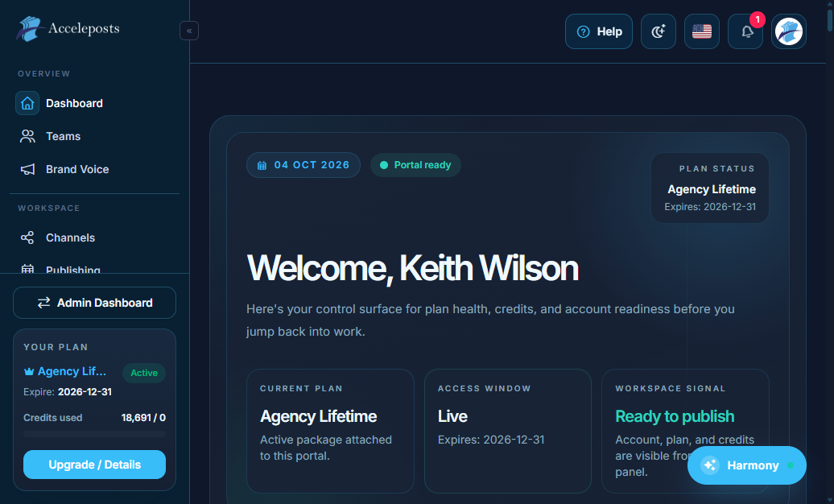This screenshot has height=504, width=834.
Task: Click the Active status badge
Action: coord(144,373)
